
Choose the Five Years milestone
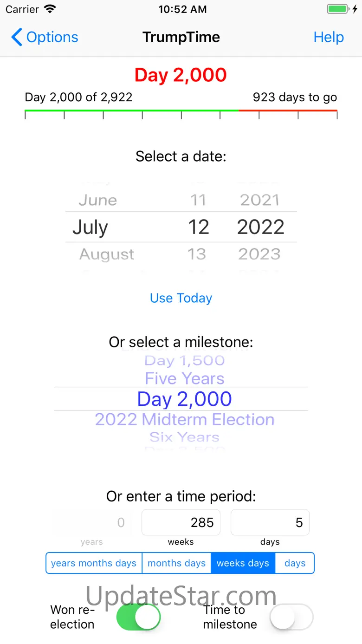(x=185, y=378)
